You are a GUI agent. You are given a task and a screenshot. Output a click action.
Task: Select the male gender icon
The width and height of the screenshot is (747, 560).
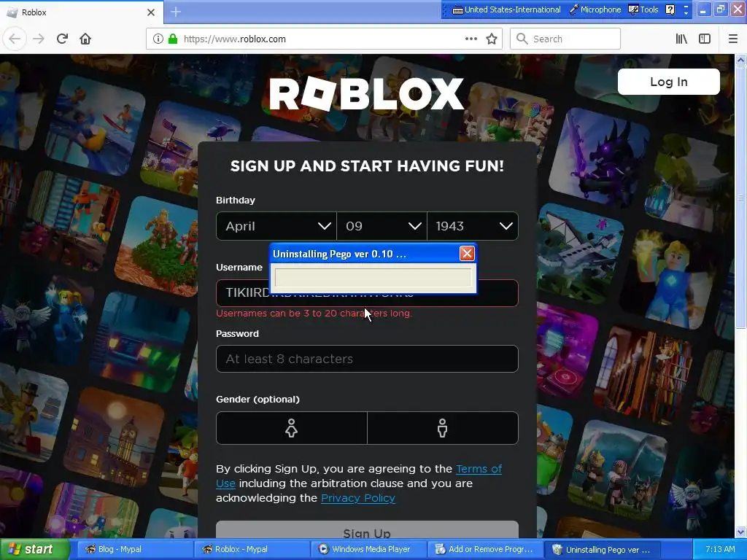[443, 428]
